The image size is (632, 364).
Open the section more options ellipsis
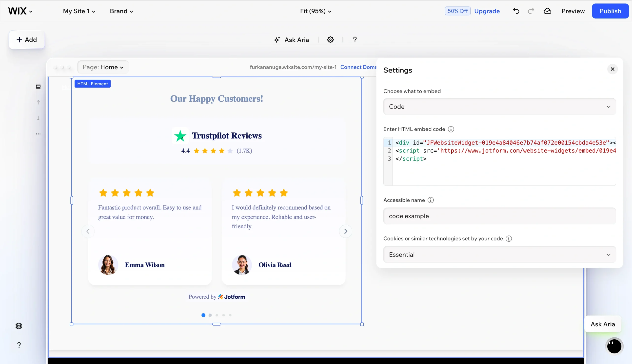(x=38, y=134)
